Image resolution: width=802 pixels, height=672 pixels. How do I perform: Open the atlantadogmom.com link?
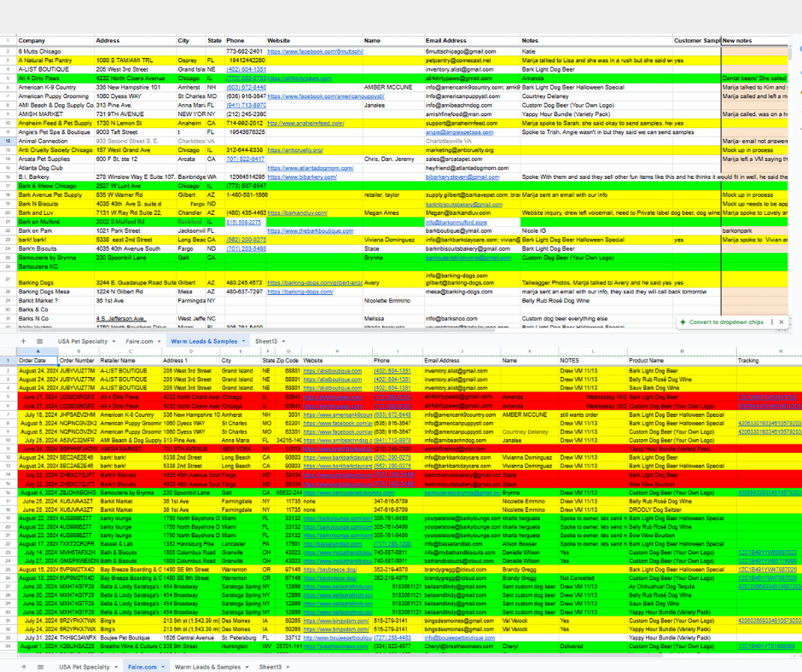coord(310,168)
